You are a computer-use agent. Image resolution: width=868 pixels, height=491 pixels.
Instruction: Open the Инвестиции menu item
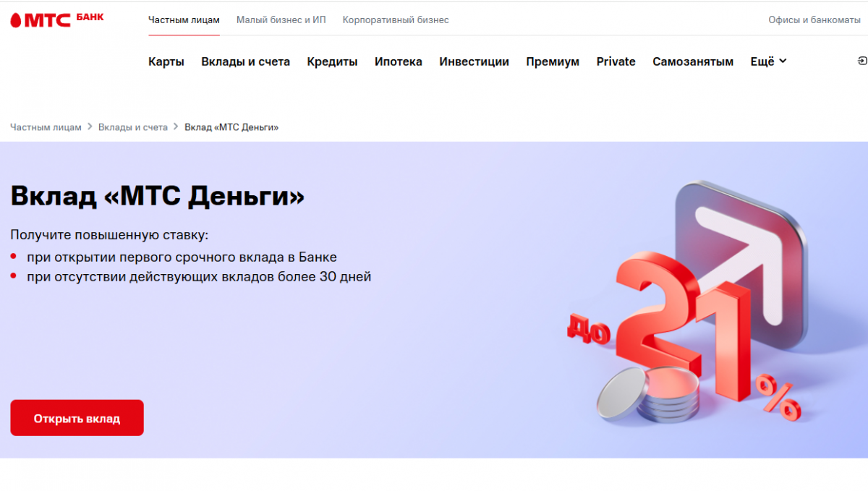click(x=475, y=61)
